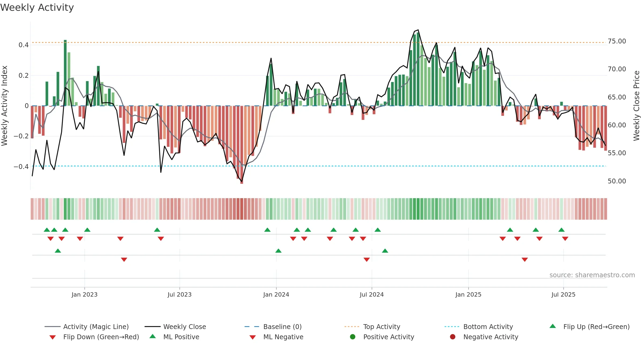644x362 pixels.
Task: Click the Top Activity legend entry
Action: pos(372,327)
